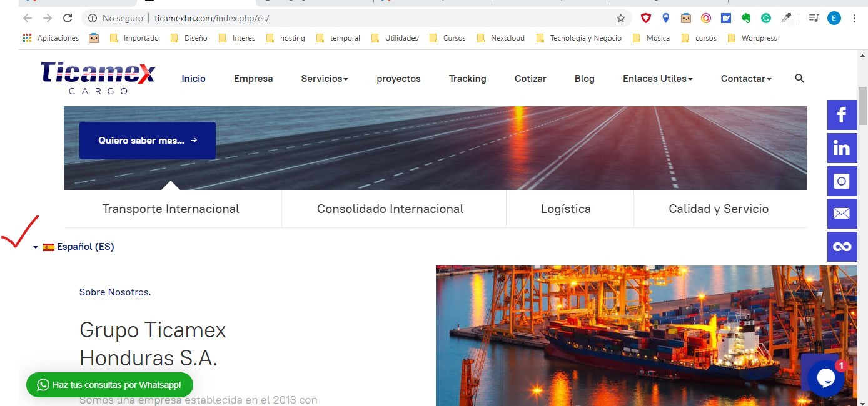Open the Contactar dropdown menu
This screenshot has width=868, height=406.
pos(745,79)
